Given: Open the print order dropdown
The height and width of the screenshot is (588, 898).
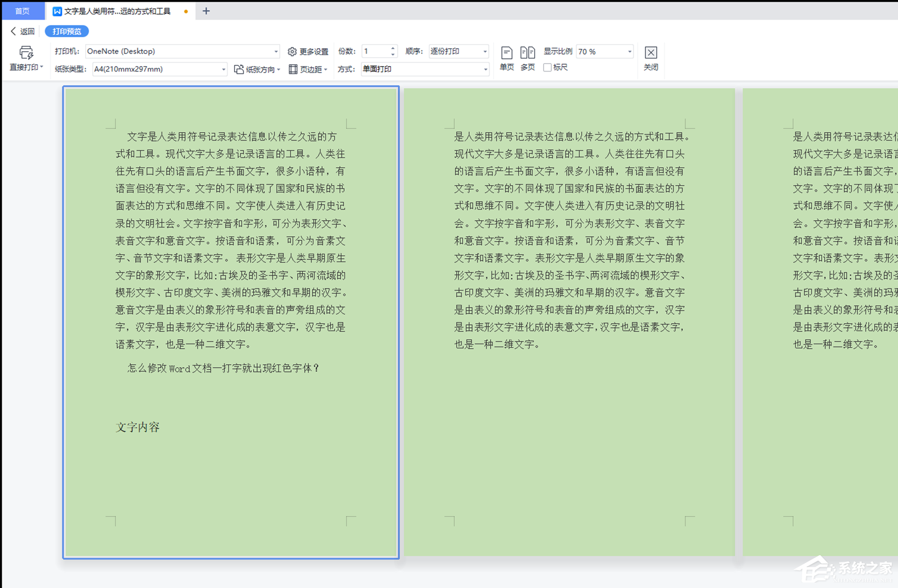Looking at the screenshot, I should point(459,51).
